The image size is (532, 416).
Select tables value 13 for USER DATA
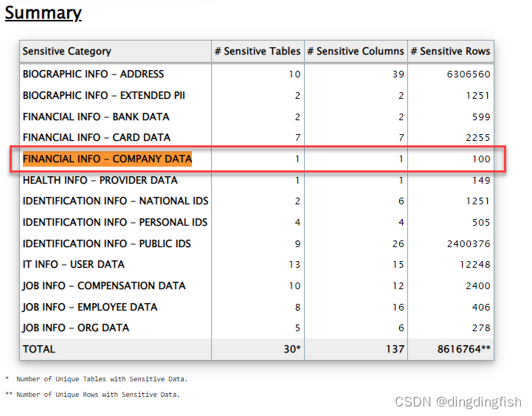[295, 265]
